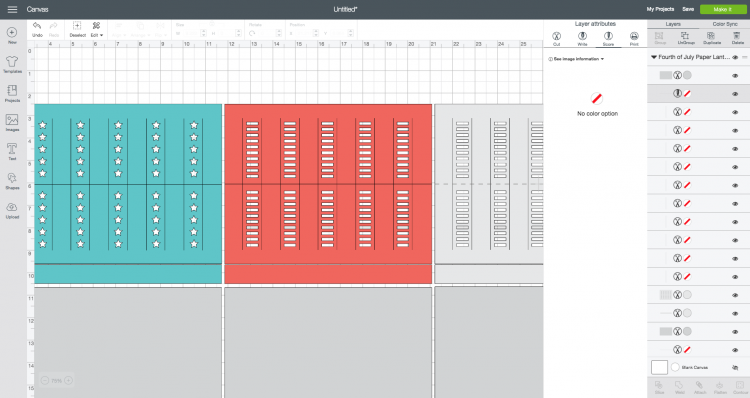This screenshot has height=398, width=750.
Task: Click Save in the top bar
Action: 688,9
